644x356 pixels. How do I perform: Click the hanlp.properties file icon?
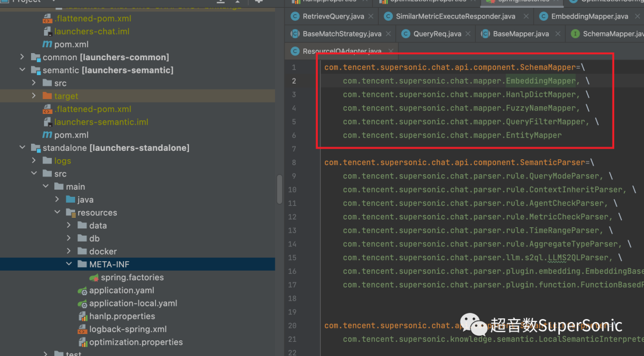82,316
